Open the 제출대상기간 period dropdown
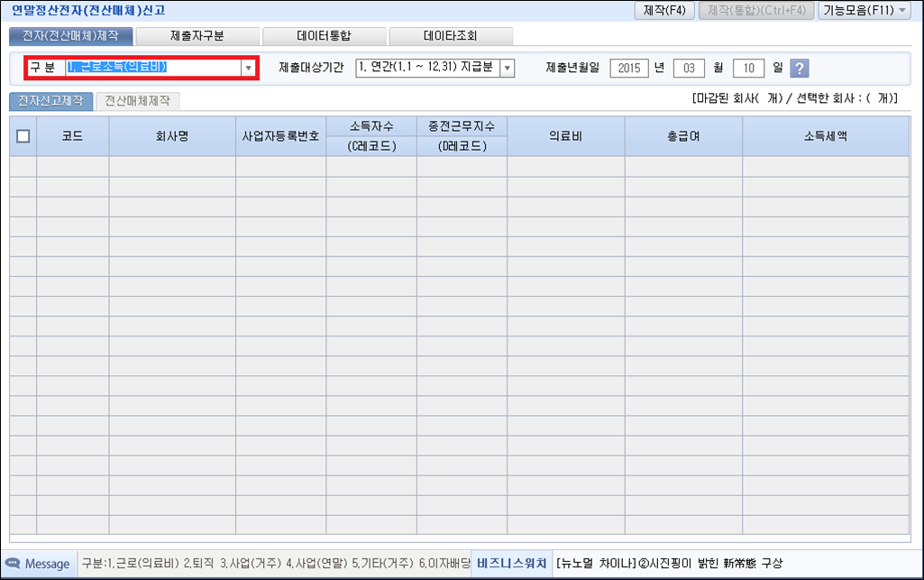Image resolution: width=924 pixels, height=580 pixels. pyautogui.click(x=507, y=69)
